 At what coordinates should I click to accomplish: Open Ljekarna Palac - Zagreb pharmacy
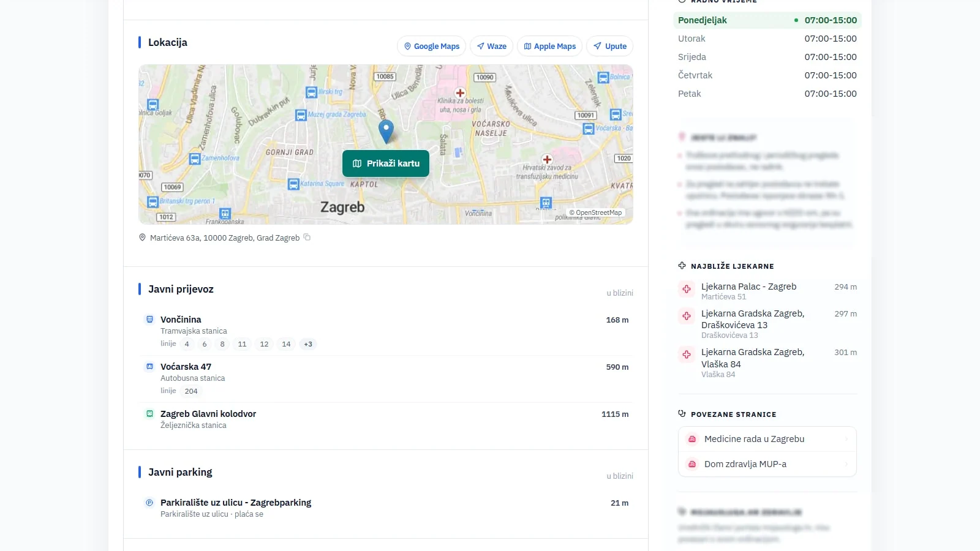767,291
